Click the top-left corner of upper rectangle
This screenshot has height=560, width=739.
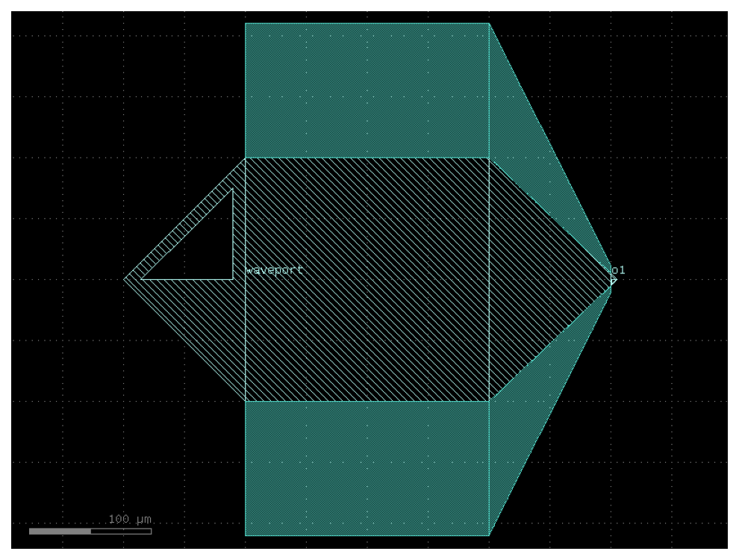pyautogui.click(x=245, y=23)
